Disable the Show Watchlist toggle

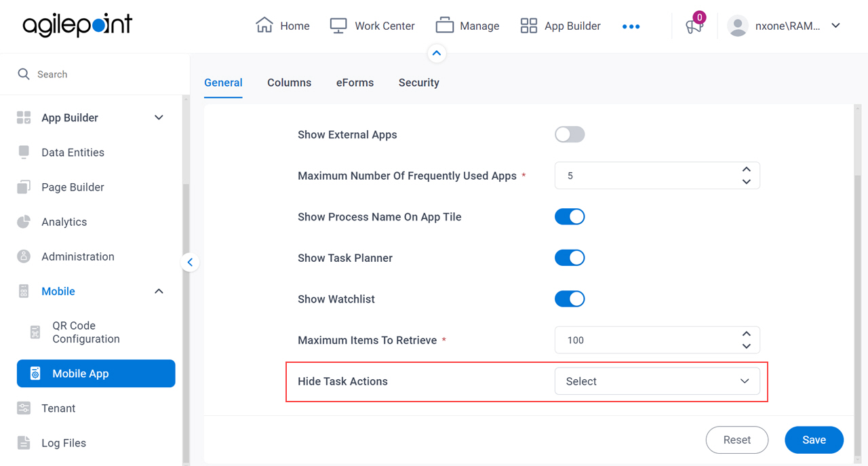coord(570,299)
